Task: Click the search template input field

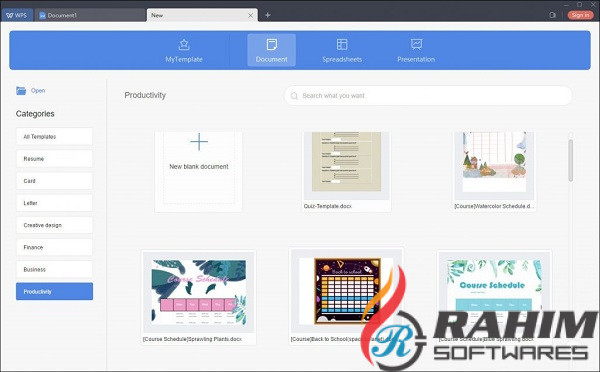Action: (x=428, y=96)
